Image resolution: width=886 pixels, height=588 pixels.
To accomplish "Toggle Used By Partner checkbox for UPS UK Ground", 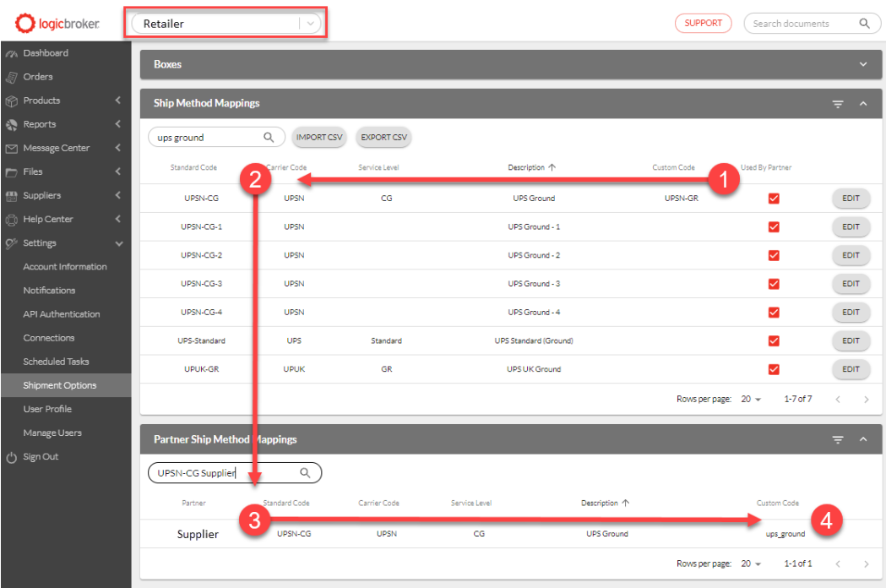I will pos(774,369).
